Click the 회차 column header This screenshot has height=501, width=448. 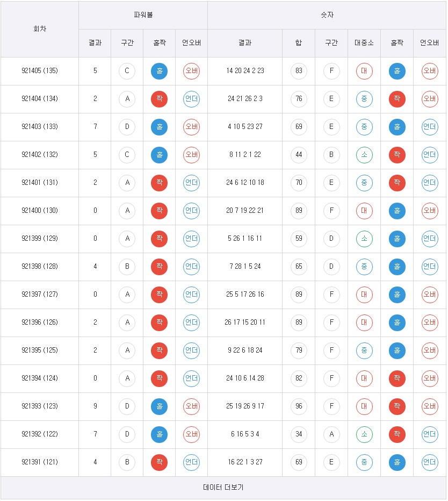tap(40, 29)
